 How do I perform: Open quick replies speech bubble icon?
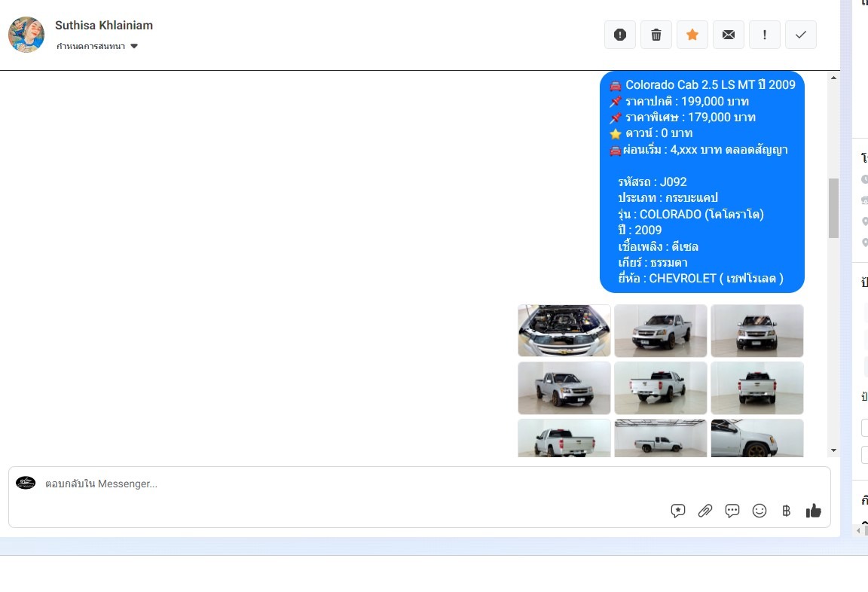click(x=732, y=511)
